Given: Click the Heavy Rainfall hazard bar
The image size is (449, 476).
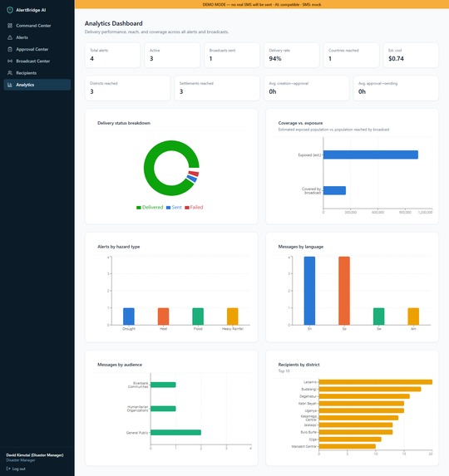Looking at the screenshot, I should coord(233,317).
